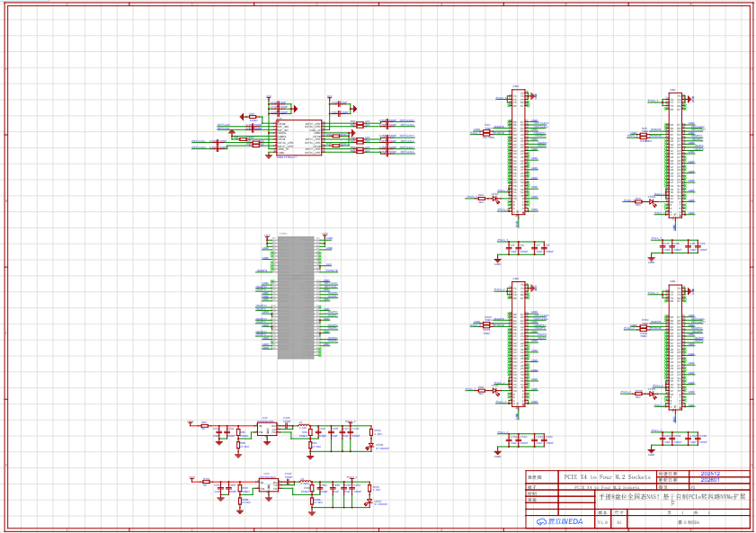
Task: Select the lower power regulator chip symbol
Action: point(268,485)
